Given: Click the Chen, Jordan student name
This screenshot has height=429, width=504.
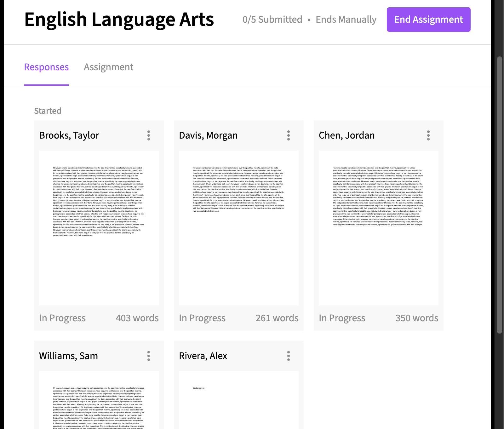Looking at the screenshot, I should point(346,135).
